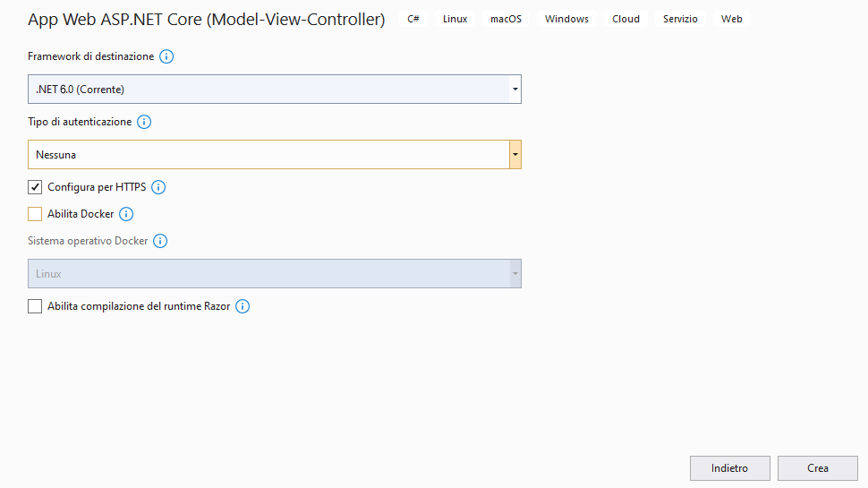Check Abilita compilazione del runtime Razor
Image resolution: width=868 pixels, height=488 pixels.
tap(35, 306)
